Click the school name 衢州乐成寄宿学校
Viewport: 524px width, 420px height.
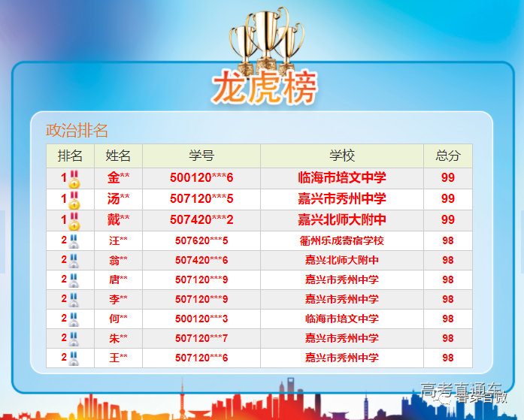pos(341,240)
